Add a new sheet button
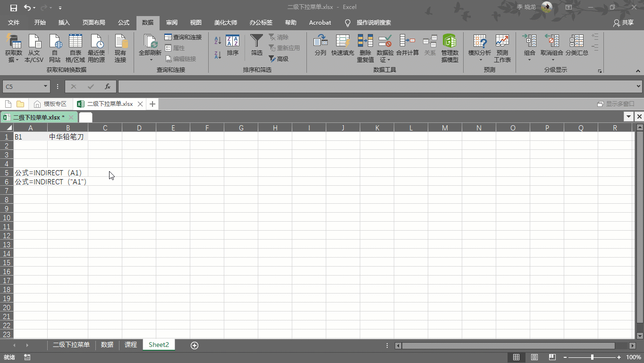The image size is (644, 363). click(x=194, y=346)
